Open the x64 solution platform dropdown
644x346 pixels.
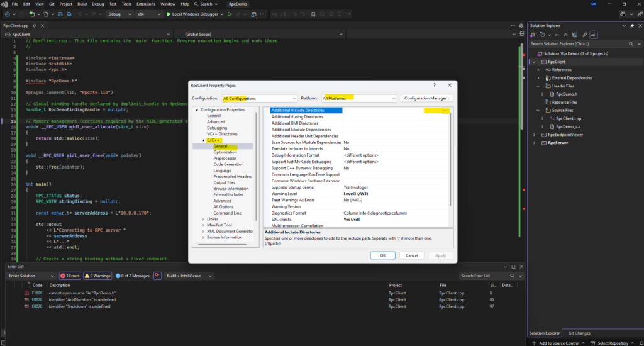click(x=148, y=14)
